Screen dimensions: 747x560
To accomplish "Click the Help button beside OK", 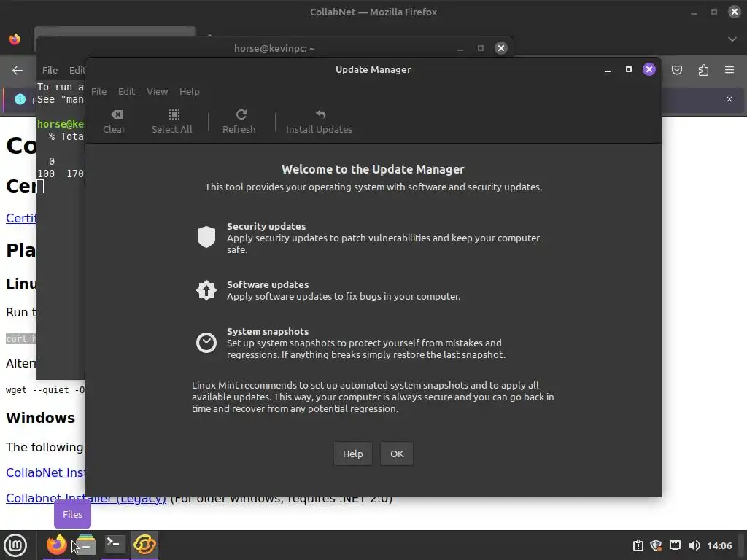I will [352, 454].
